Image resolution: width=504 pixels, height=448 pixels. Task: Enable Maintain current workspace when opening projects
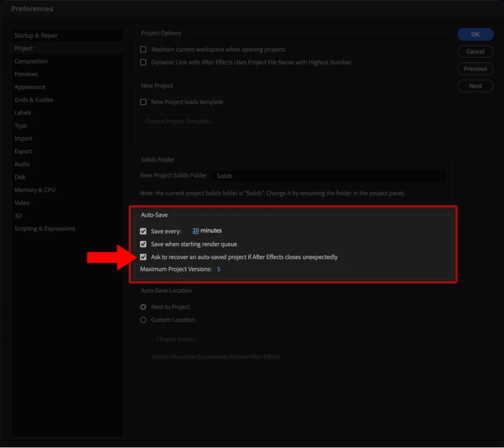point(143,49)
